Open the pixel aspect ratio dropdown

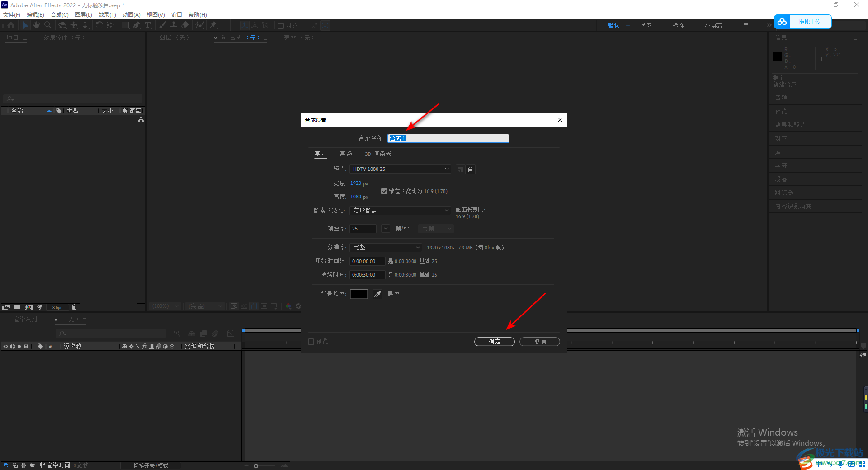[x=401, y=210]
